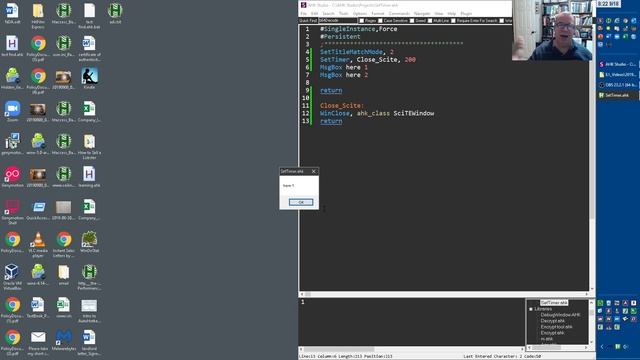Open the Help menu in AHK Studio

click(x=451, y=13)
